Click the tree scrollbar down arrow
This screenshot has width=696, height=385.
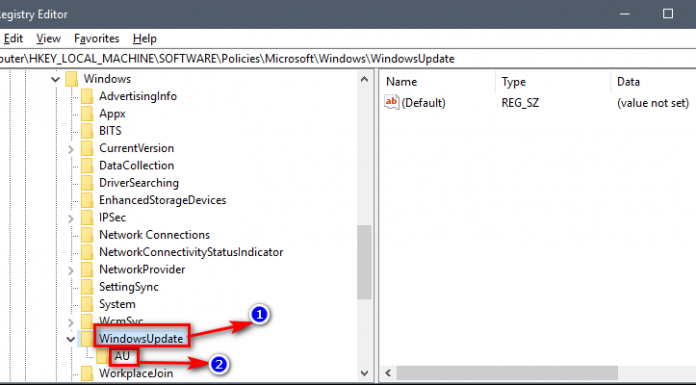pos(364,373)
